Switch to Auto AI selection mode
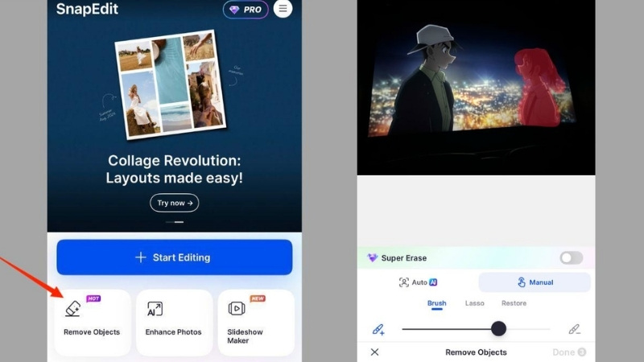 pos(418,282)
